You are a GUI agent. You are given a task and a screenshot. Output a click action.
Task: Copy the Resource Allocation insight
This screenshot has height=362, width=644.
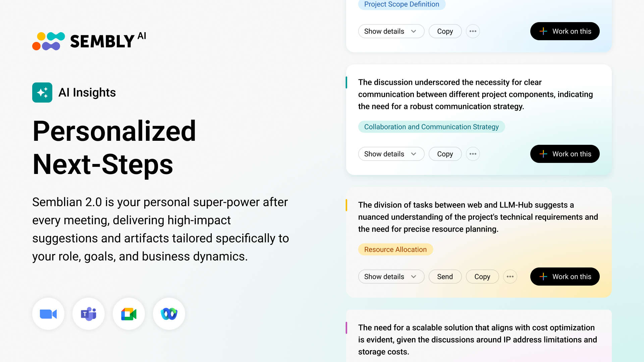tap(482, 277)
